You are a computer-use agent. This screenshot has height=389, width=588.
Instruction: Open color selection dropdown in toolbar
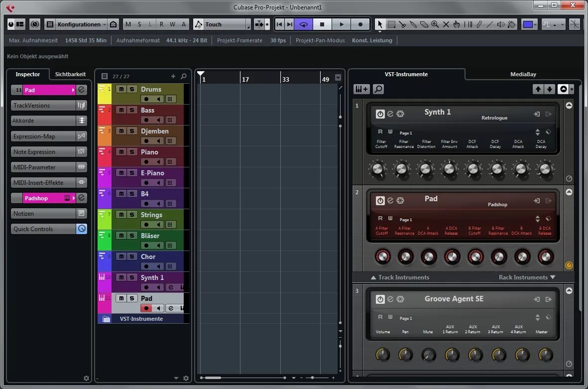click(535, 24)
